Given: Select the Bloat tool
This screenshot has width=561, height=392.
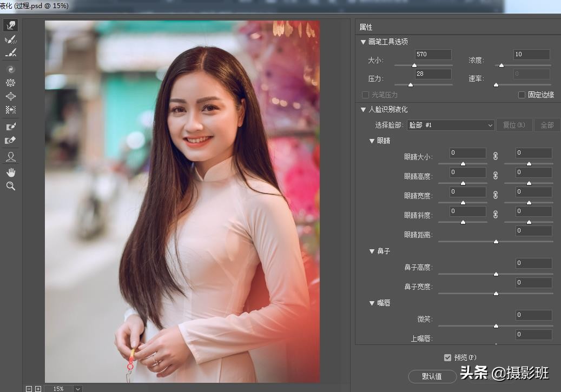Looking at the screenshot, I should point(11,96).
